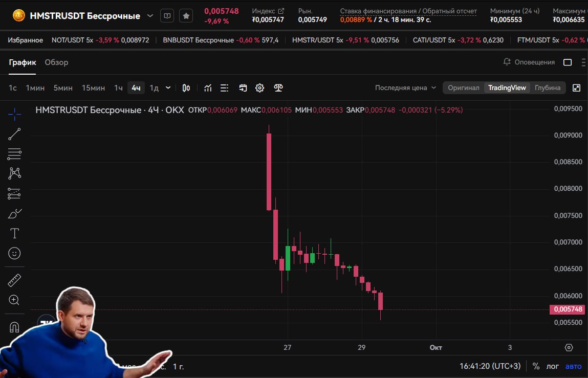
Task: Select the pattern drawing tool
Action: point(14,173)
